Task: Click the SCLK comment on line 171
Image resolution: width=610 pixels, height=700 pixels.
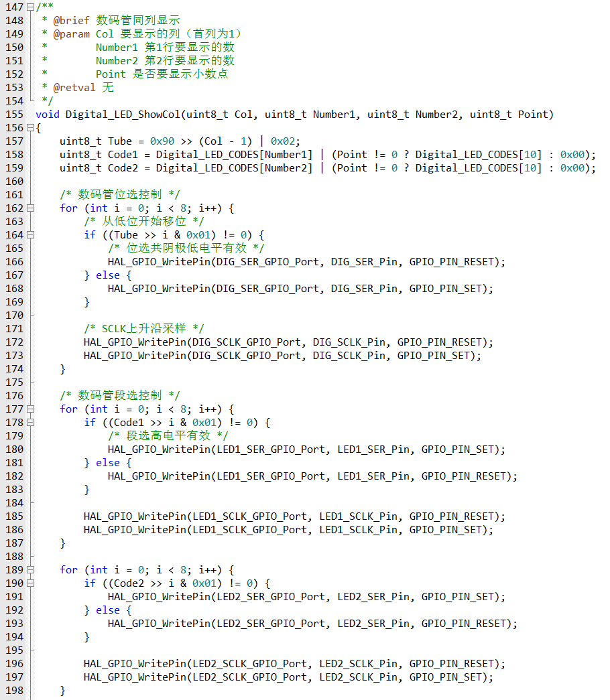Action: coord(143,329)
